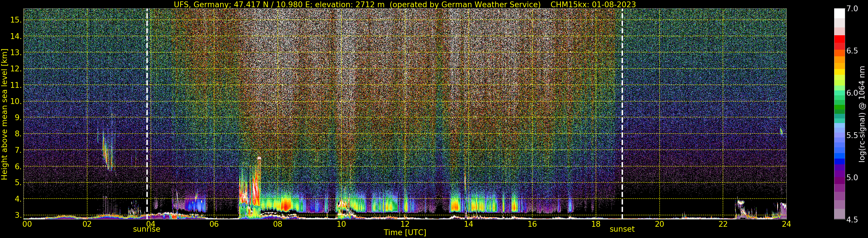Pick the green 6.0 level on colorbar
This screenshot has width=868, height=238.
(839, 93)
